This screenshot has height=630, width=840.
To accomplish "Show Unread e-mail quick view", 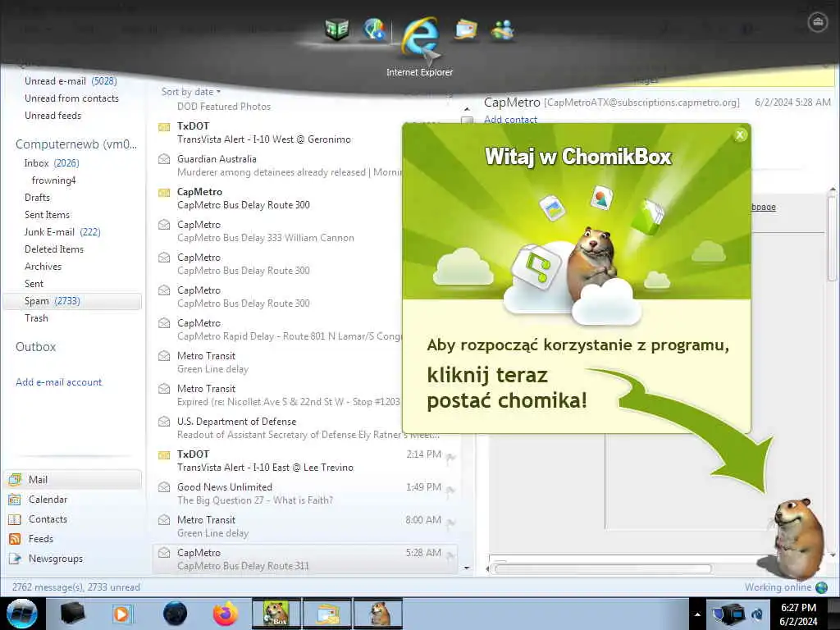I will click(x=71, y=81).
